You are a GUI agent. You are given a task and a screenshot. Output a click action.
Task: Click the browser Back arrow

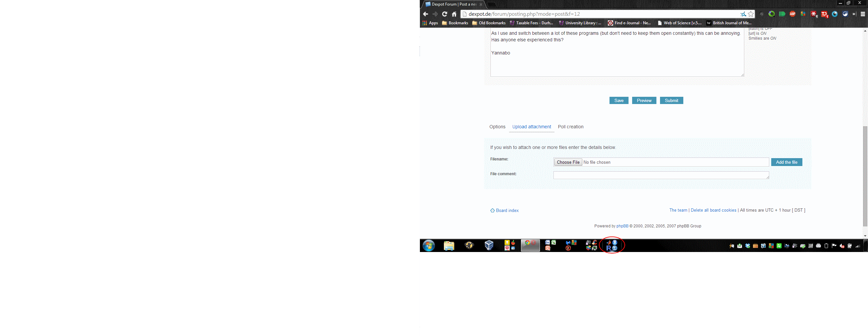425,14
